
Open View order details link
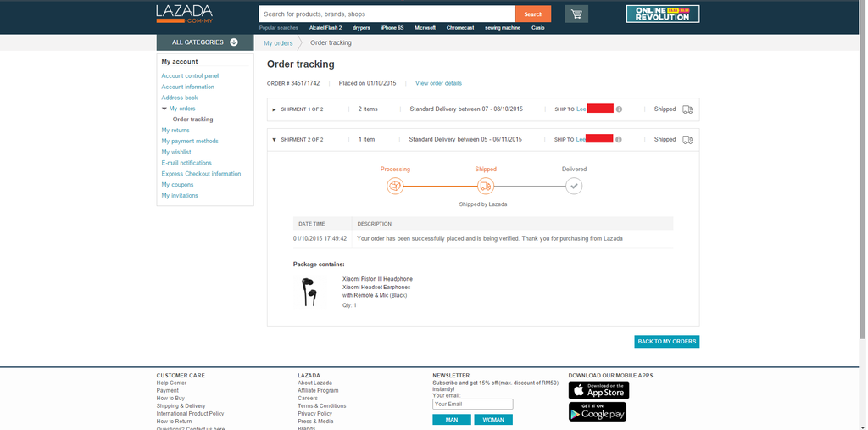point(438,83)
